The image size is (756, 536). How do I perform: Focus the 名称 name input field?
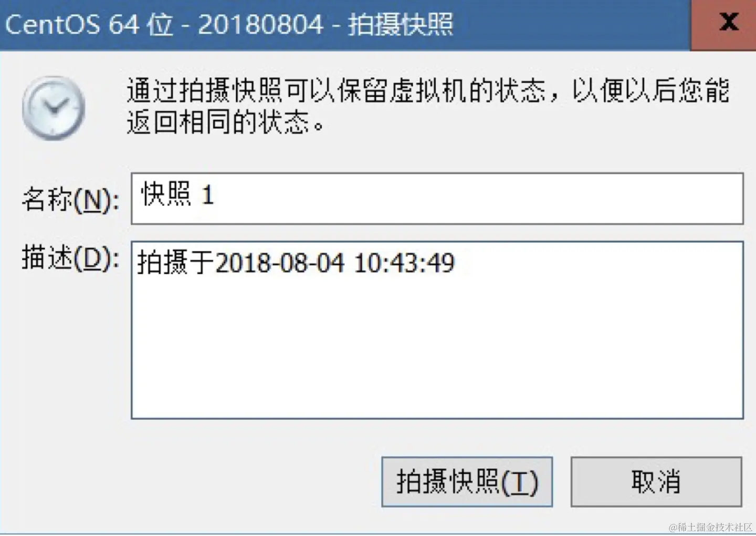click(437, 199)
